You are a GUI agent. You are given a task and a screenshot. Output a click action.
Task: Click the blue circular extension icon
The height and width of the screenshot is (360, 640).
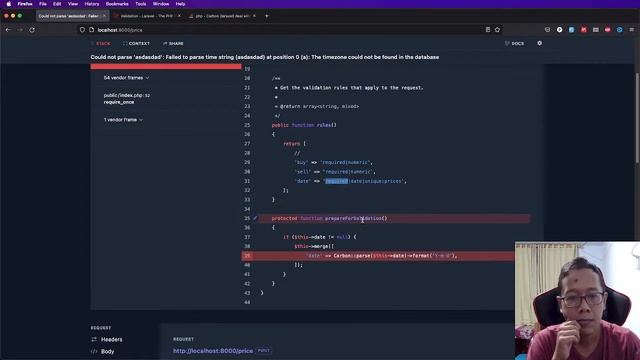point(620,29)
